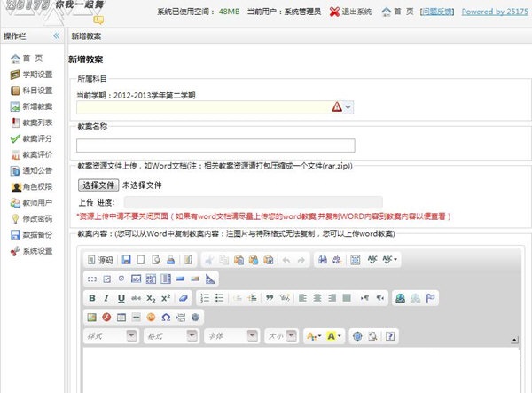
Task: Open Data Backup (数据备份) in sidebar
Action: coord(32,234)
